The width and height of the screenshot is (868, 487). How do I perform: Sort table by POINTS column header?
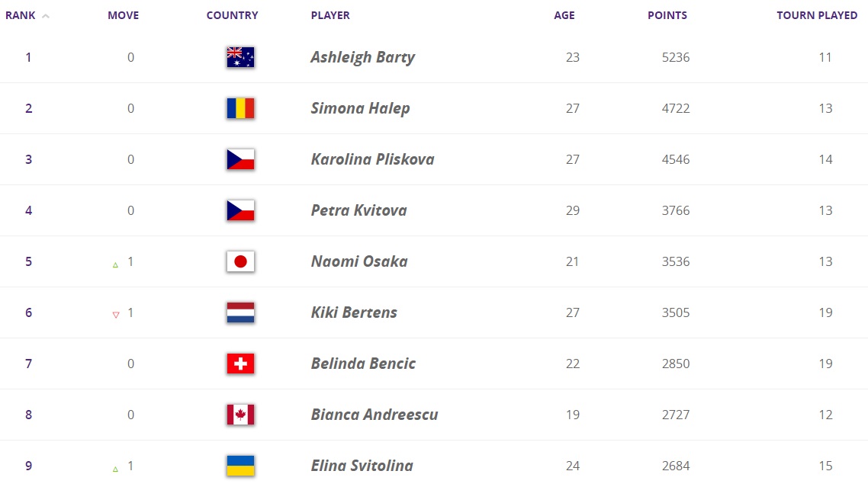pos(667,15)
